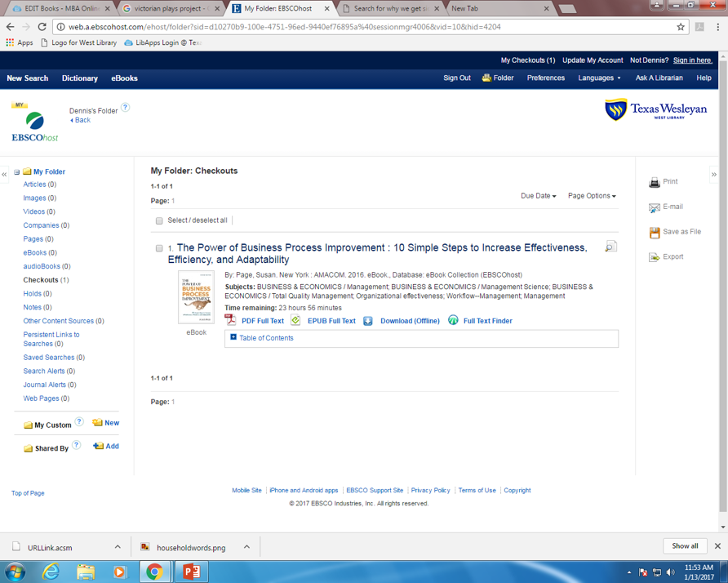Switch to the EDIT Books - MBA Online tab

[61, 8]
